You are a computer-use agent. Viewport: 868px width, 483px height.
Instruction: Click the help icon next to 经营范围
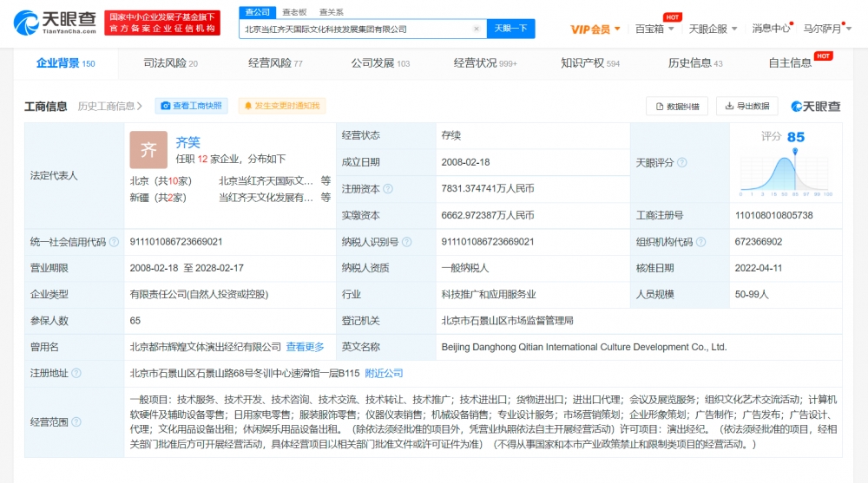[x=76, y=422]
